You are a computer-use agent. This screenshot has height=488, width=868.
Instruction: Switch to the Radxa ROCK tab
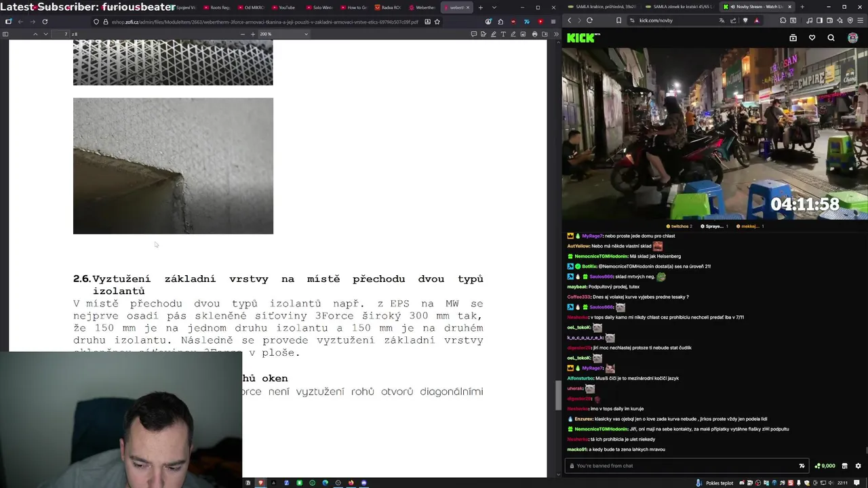click(x=388, y=7)
